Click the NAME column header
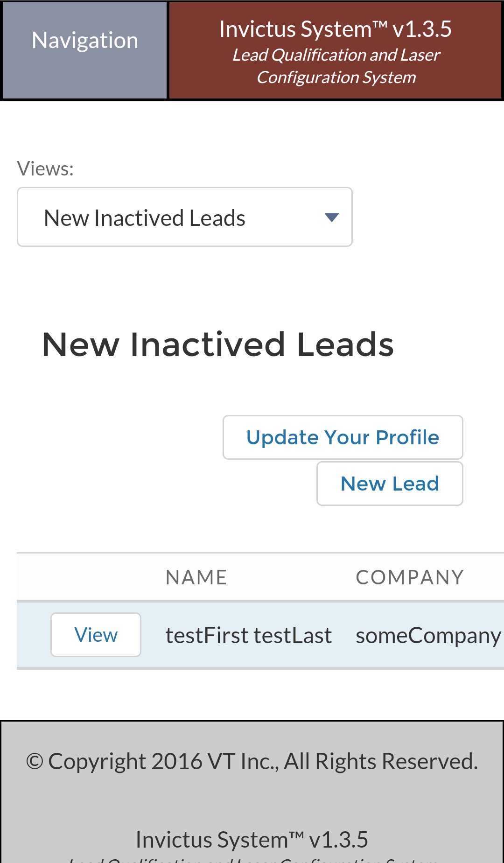The image size is (504, 863). coord(196,577)
